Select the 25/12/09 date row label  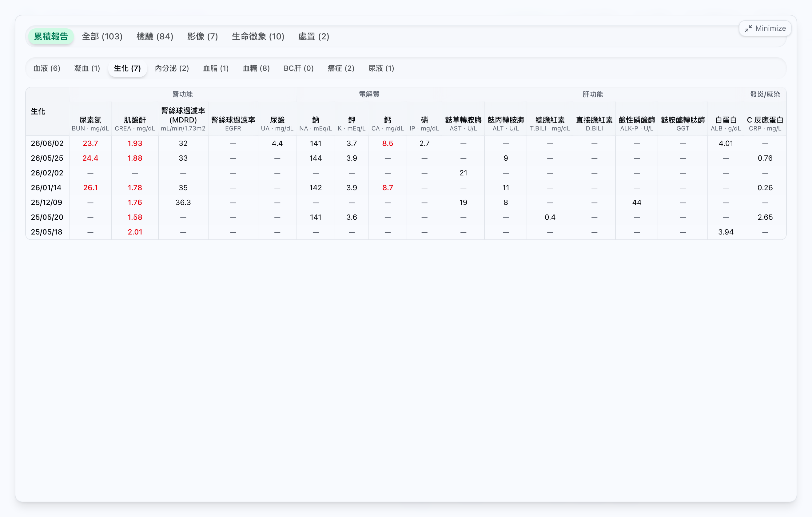[46, 202]
